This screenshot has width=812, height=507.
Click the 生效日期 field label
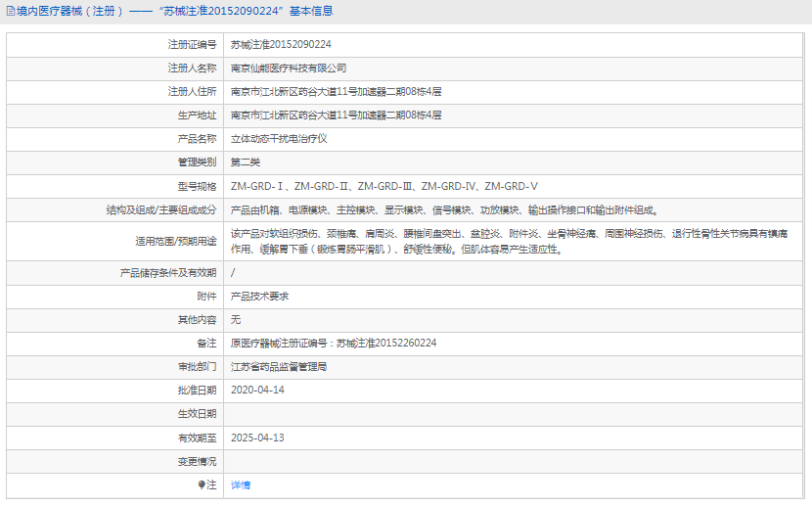coord(197,414)
